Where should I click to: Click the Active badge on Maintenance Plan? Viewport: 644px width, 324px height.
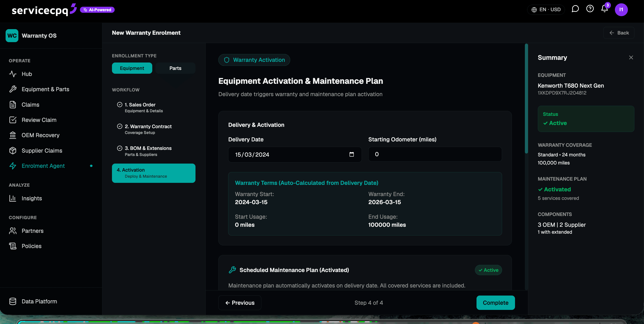point(488,270)
